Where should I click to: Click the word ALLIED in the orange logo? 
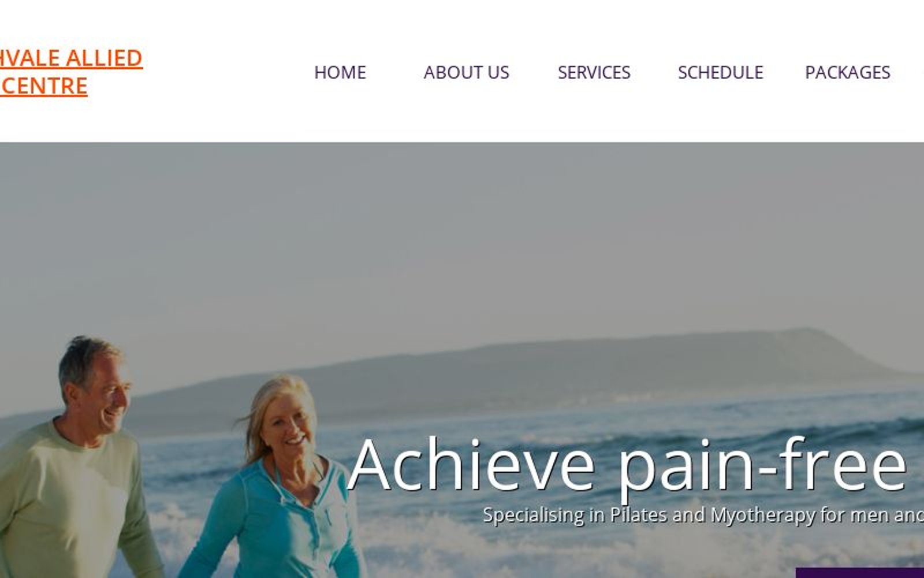pos(104,58)
